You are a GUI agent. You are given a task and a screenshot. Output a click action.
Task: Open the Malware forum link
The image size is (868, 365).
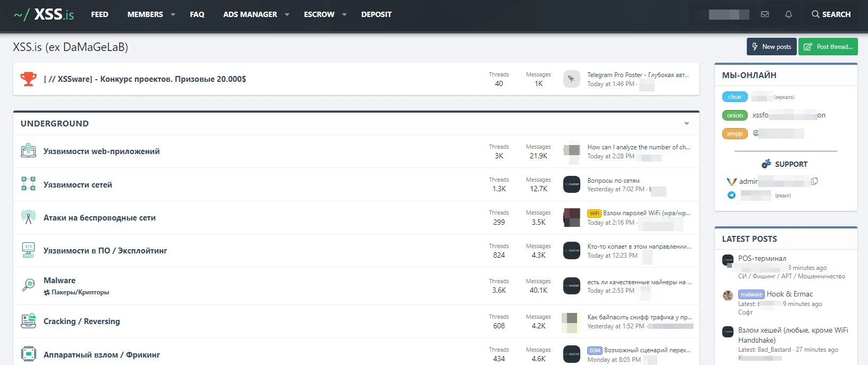60,281
